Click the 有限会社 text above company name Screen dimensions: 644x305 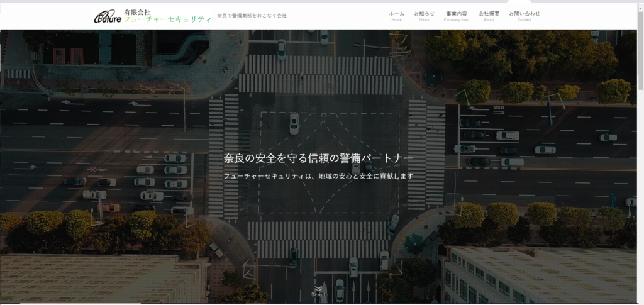[137, 11]
